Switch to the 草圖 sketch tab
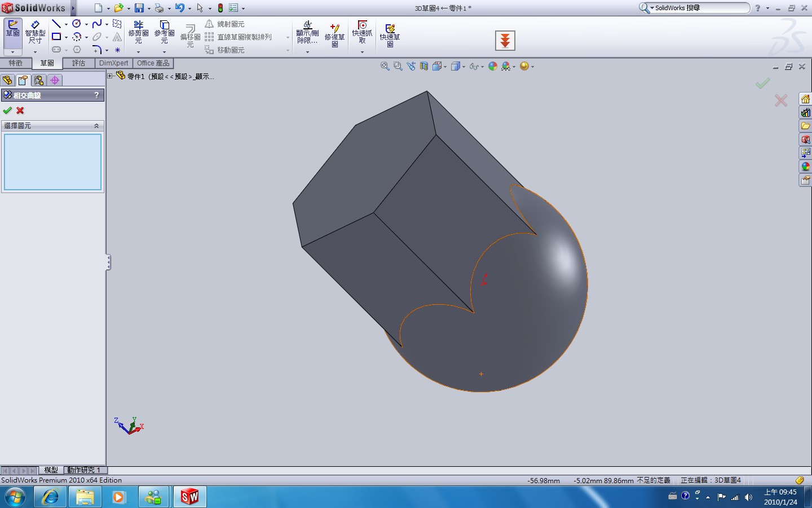 [47, 63]
